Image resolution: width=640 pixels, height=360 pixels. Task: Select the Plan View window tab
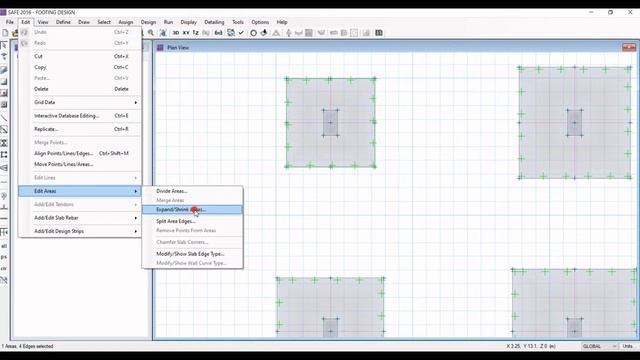(178, 48)
